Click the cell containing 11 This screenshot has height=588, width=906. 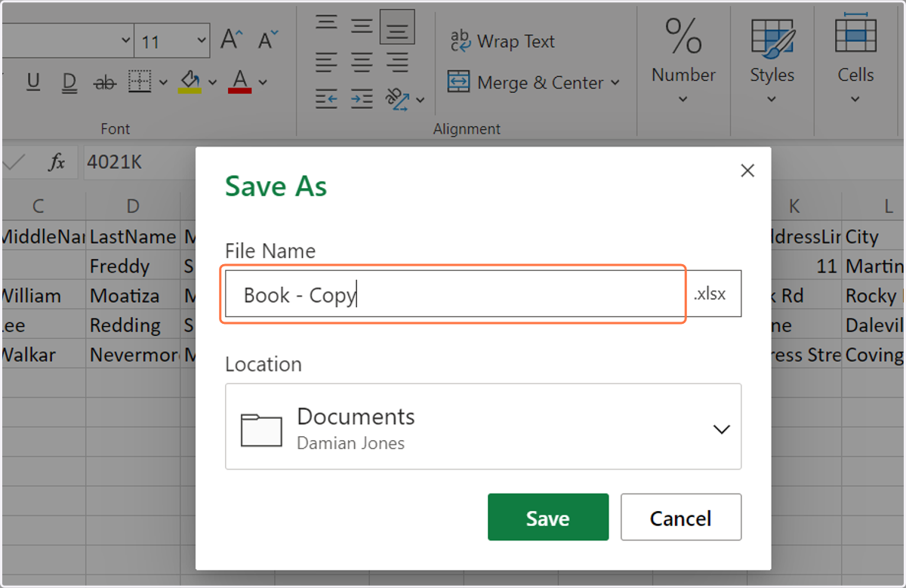point(806,266)
